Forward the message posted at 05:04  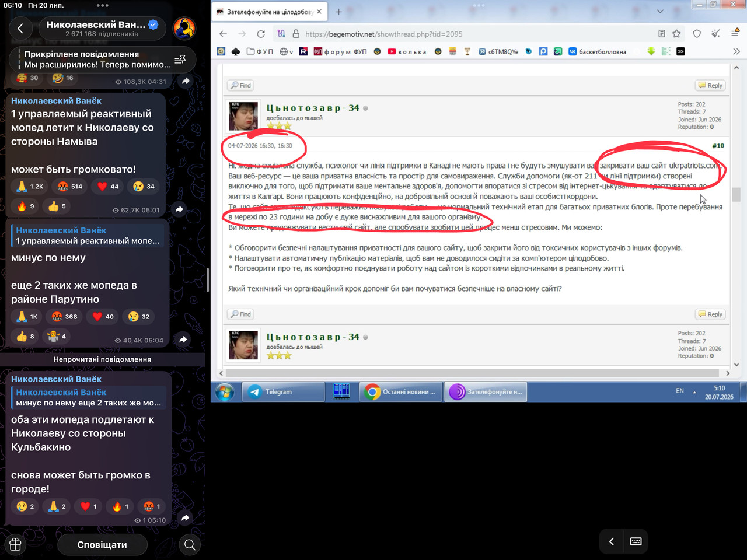coord(183,339)
